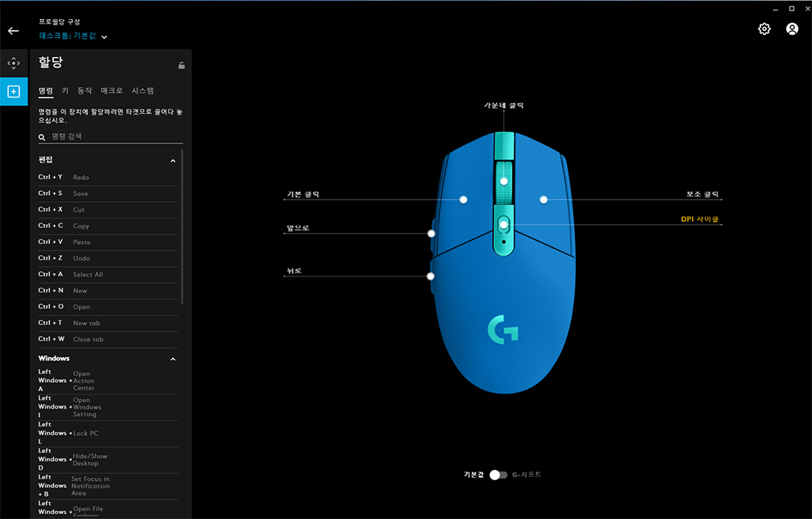Open the desktop profile dropdown 데스크톱: 기본값
The height and width of the screenshot is (519, 812).
click(73, 36)
